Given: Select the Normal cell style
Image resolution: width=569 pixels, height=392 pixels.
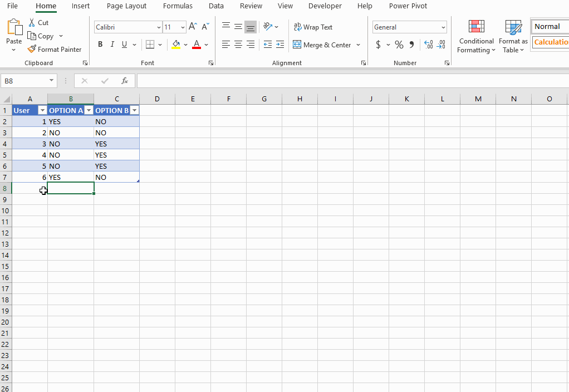Looking at the screenshot, I should point(549,26).
